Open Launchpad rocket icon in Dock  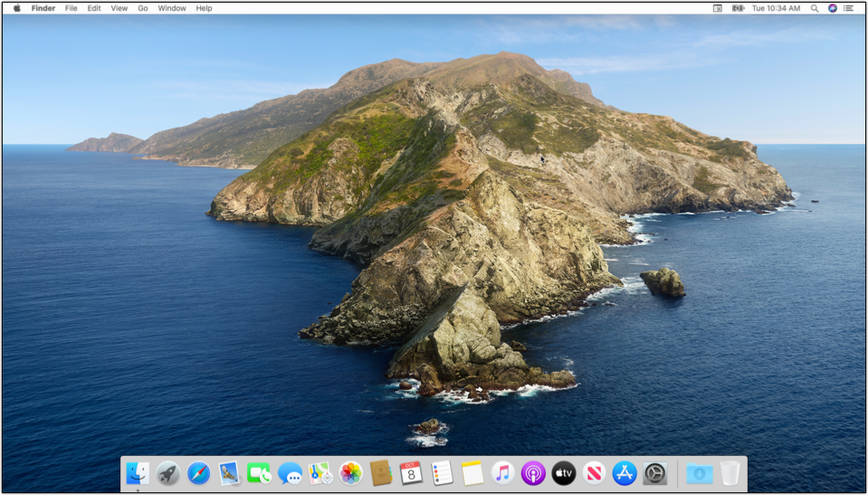click(167, 473)
